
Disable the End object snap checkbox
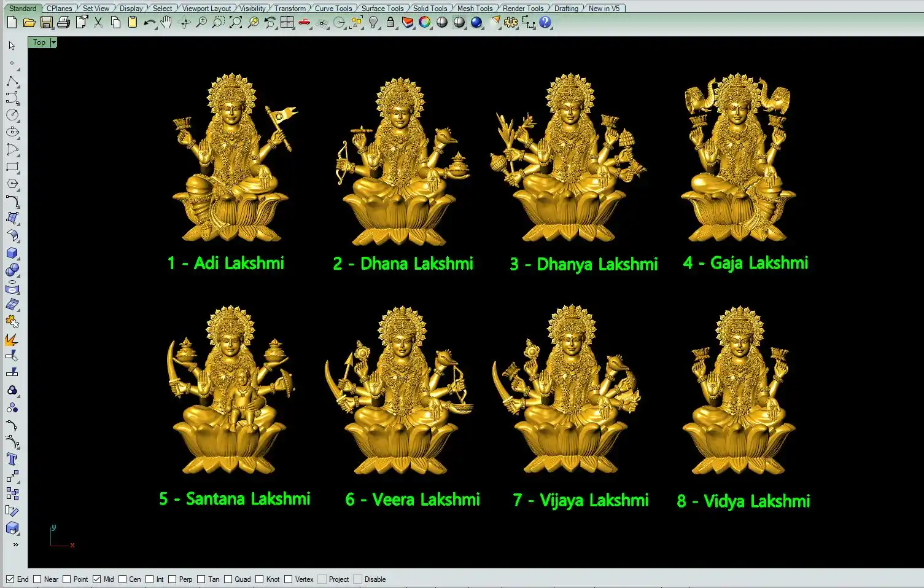[x=10, y=579]
